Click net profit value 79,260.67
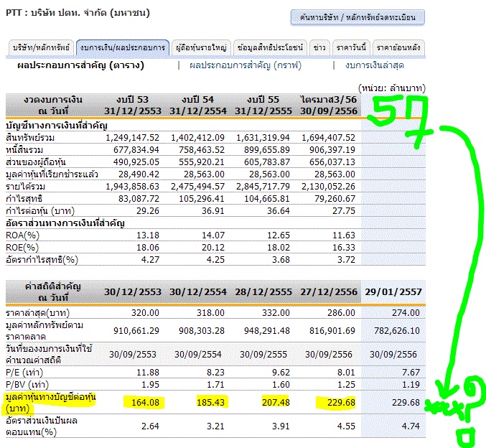The image size is (486, 448). (335, 199)
